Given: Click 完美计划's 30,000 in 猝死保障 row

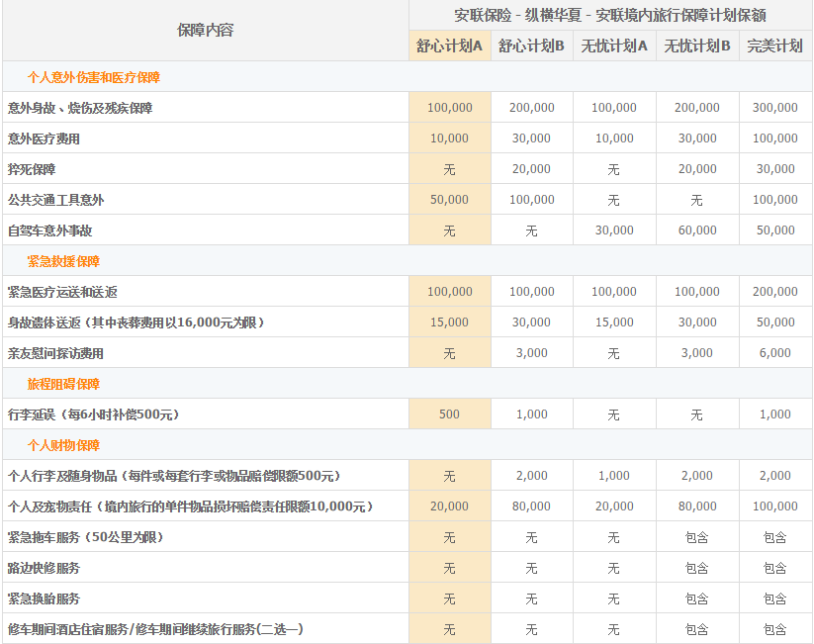Looking at the screenshot, I should click(775, 169).
